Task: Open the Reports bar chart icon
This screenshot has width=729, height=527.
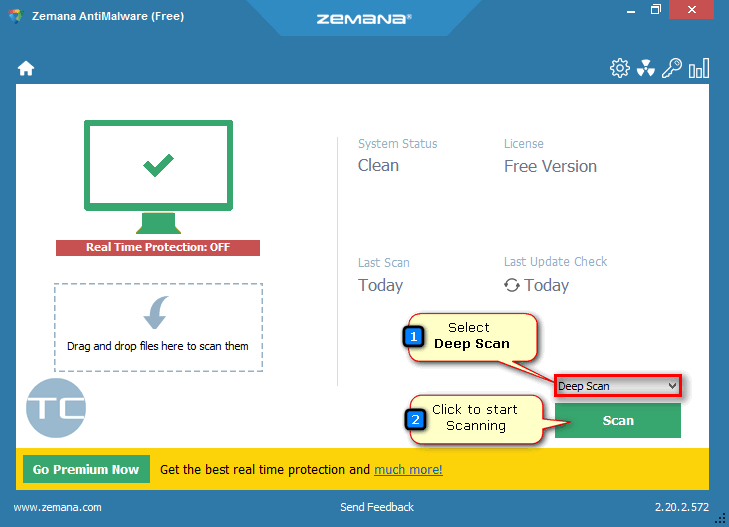Action: pos(699,68)
